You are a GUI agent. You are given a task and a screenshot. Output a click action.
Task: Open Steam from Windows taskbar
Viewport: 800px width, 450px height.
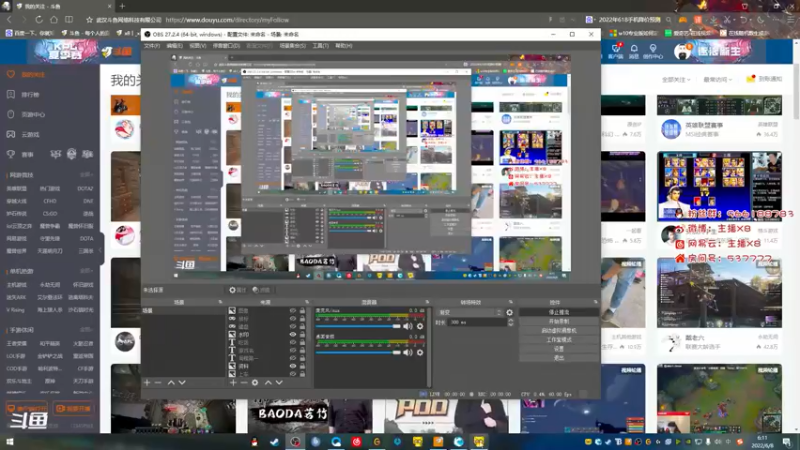tap(274, 442)
